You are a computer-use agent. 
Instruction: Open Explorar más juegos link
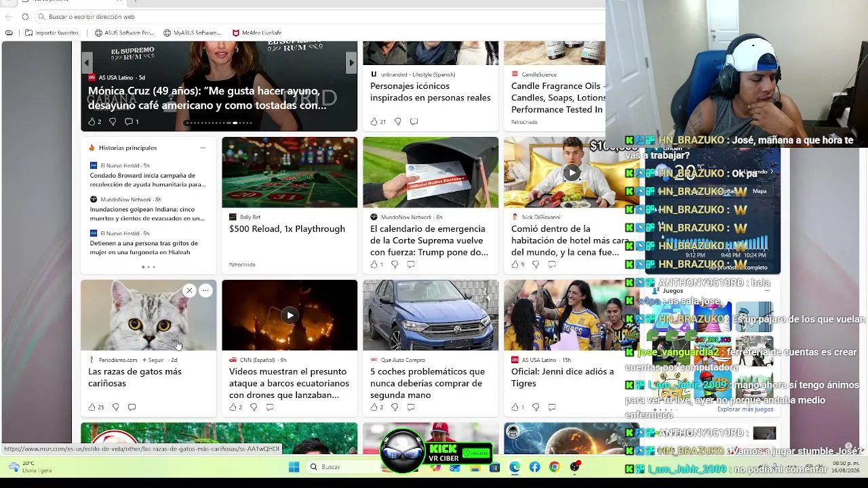(x=745, y=409)
